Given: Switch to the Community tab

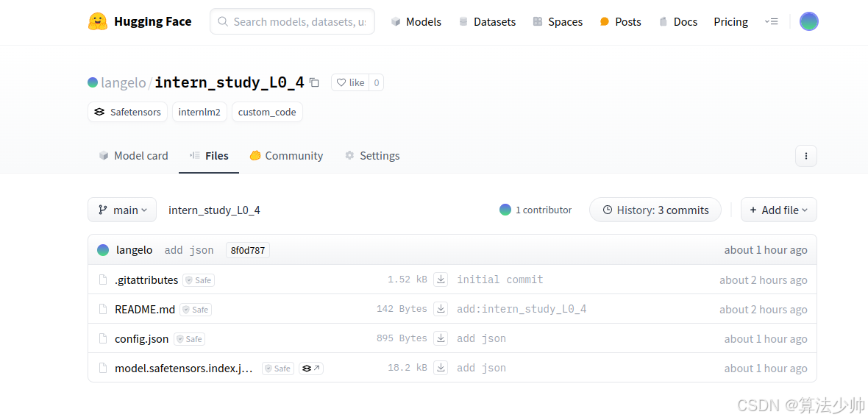Looking at the screenshot, I should pyautogui.click(x=286, y=156).
